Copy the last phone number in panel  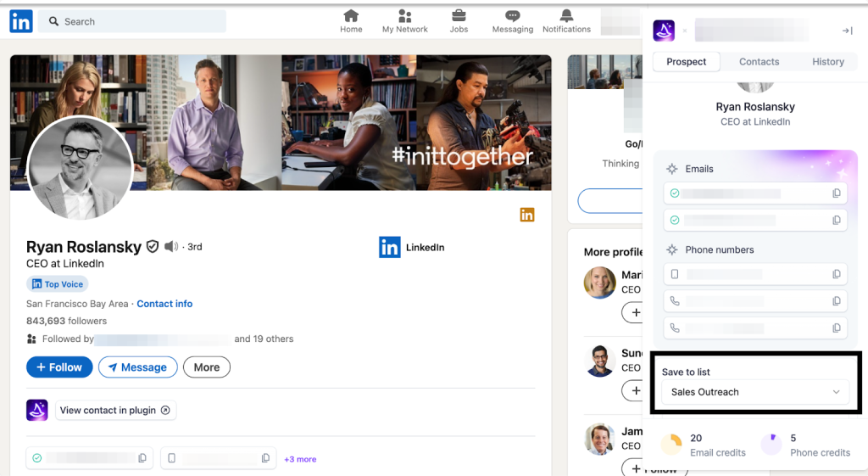[836, 328]
